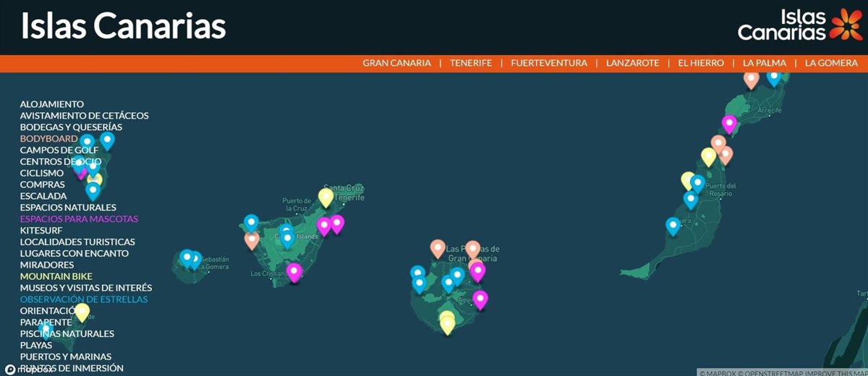Go to La Gomera in top menu
This screenshot has height=376, width=868.
(830, 63)
